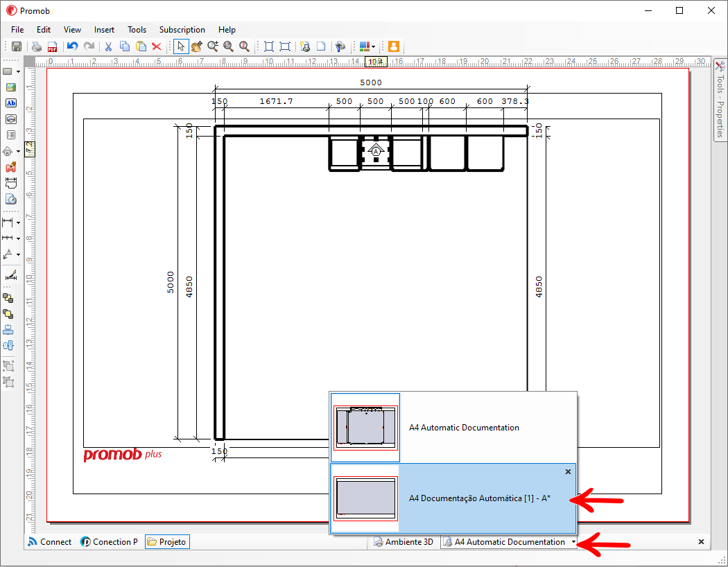
Task: Close the document tab with bottom-right X
Action: tap(701, 542)
